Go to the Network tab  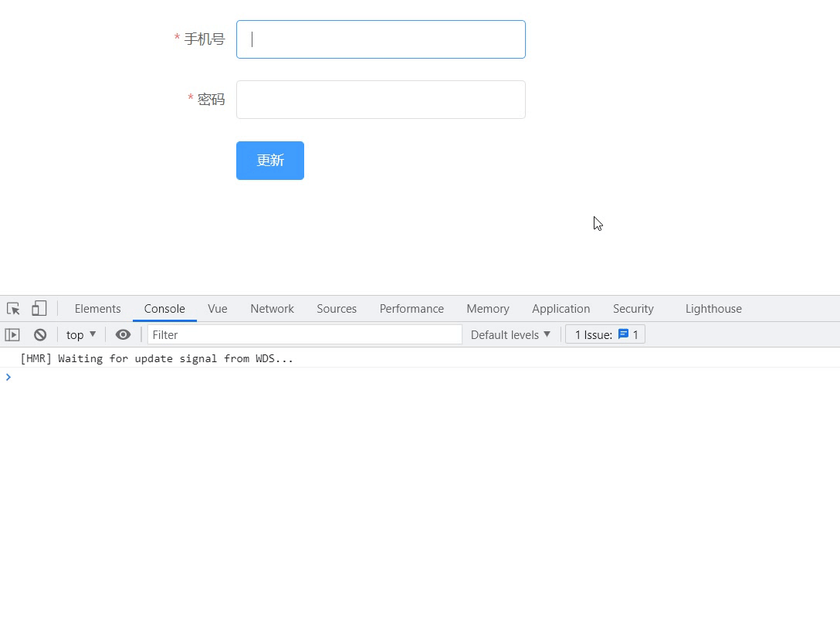coord(272,309)
